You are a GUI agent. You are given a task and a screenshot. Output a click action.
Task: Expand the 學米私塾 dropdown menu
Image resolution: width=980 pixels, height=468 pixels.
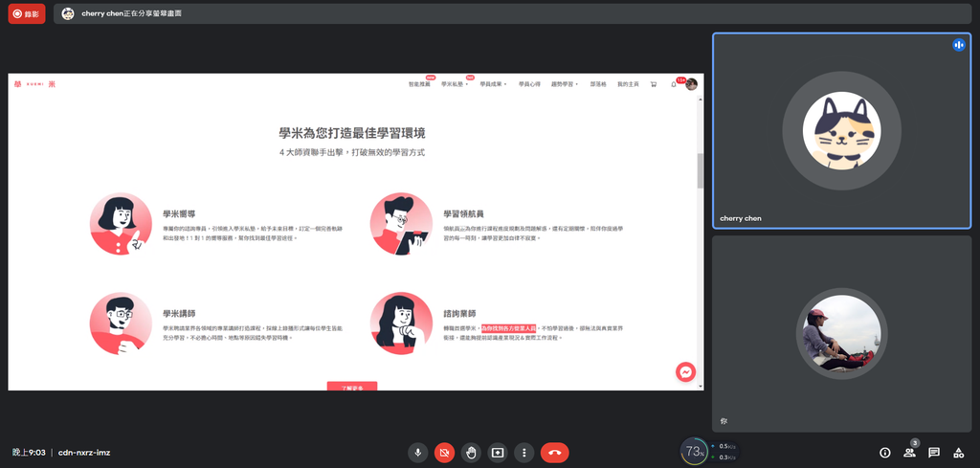pyautogui.click(x=455, y=84)
